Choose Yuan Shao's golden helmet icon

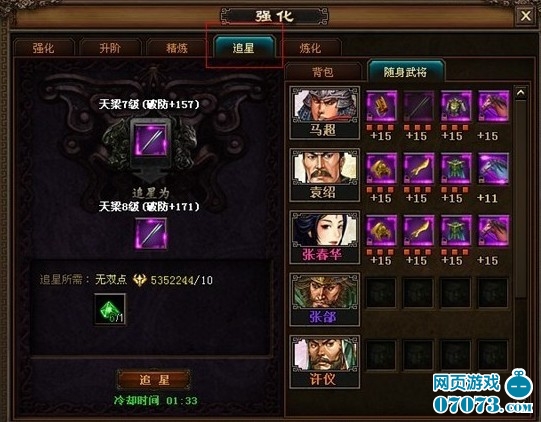coord(382,168)
